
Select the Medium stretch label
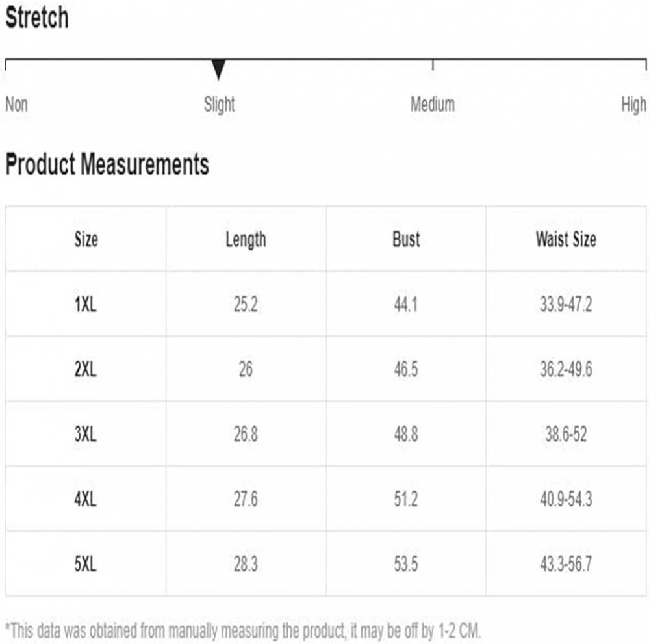tap(432, 105)
